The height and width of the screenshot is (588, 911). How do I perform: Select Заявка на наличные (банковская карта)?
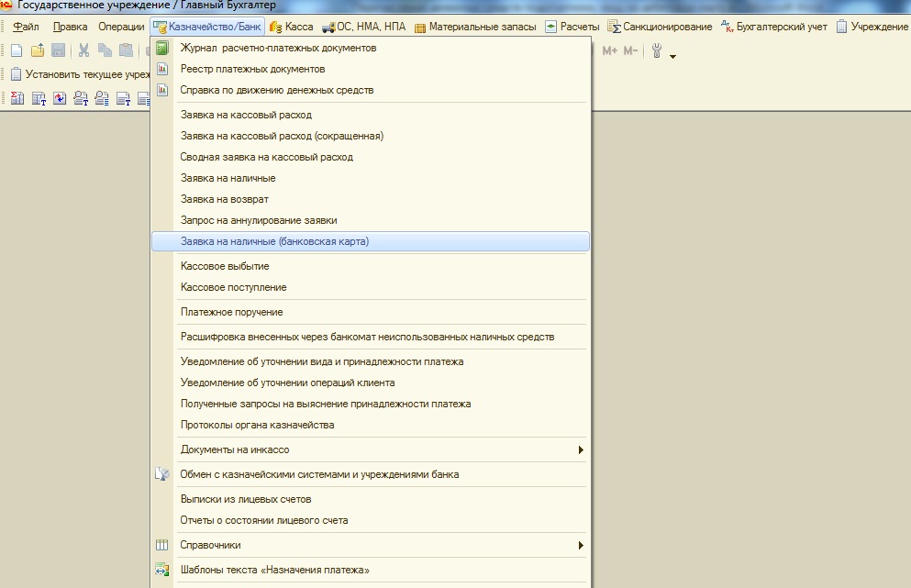pyautogui.click(x=274, y=241)
